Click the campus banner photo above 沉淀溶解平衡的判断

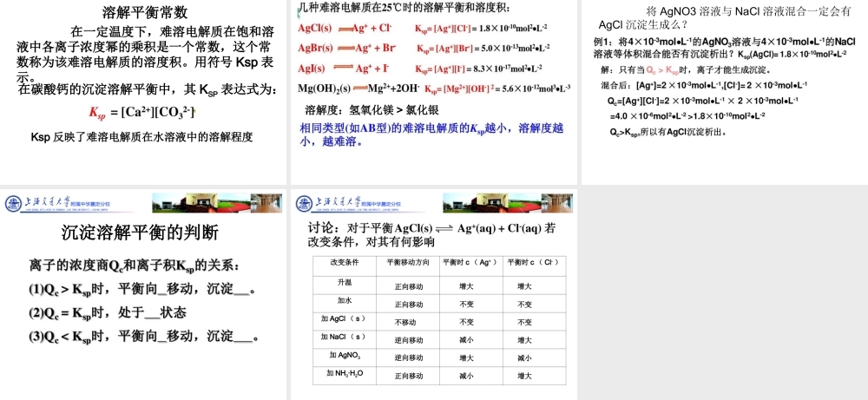tap(217, 203)
